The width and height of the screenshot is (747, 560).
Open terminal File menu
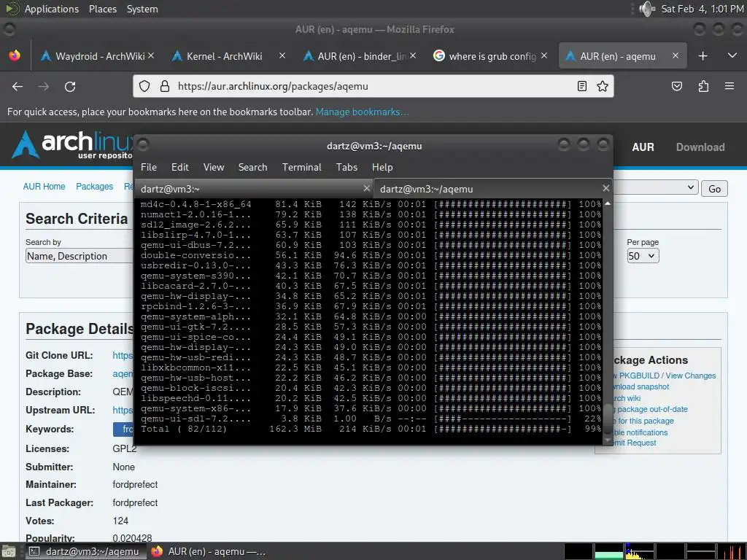[149, 167]
